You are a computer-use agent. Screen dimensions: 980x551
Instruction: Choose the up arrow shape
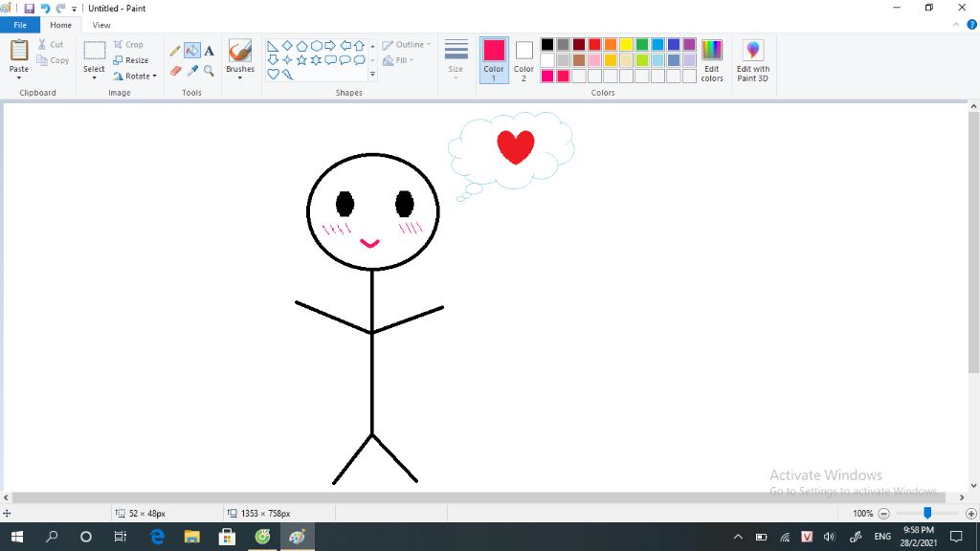coord(360,46)
